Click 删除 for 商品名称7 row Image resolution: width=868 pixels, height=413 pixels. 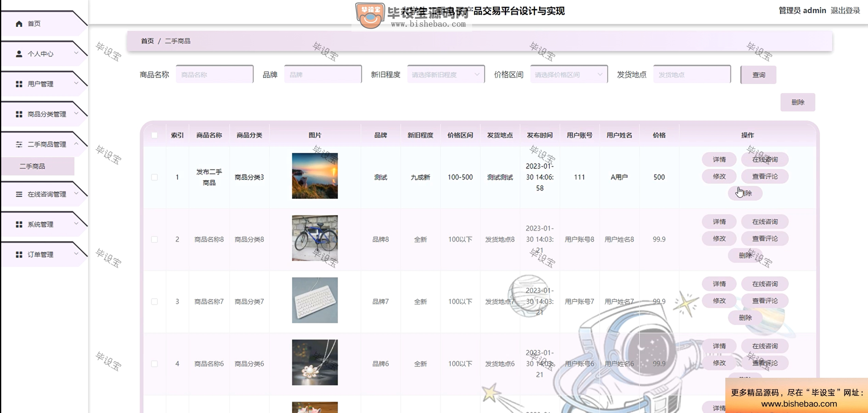(745, 318)
